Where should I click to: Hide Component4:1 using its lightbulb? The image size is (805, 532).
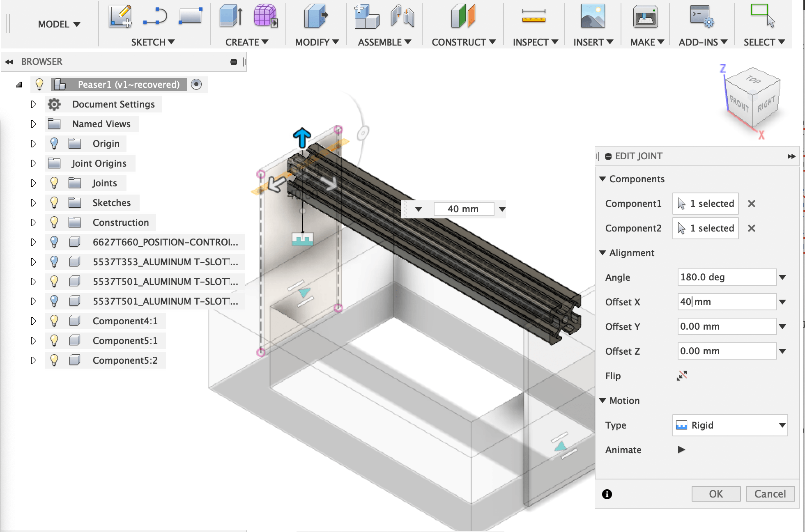point(54,321)
